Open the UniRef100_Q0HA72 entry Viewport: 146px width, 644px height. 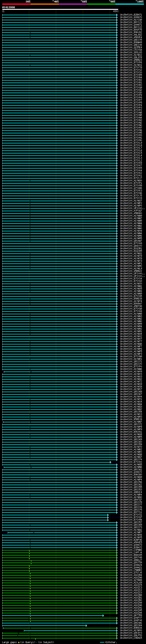[131, 472]
